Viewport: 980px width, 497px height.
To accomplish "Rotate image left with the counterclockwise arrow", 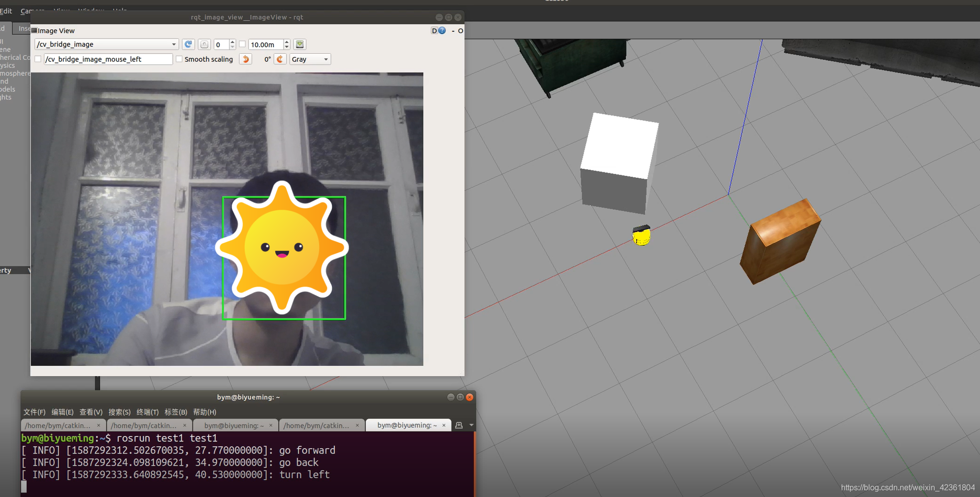I will [245, 59].
